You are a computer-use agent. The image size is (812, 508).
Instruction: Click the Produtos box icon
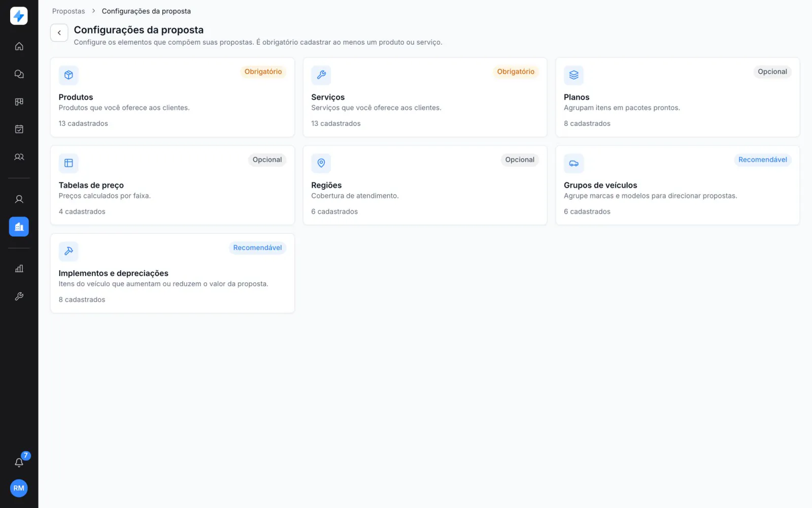(x=69, y=75)
